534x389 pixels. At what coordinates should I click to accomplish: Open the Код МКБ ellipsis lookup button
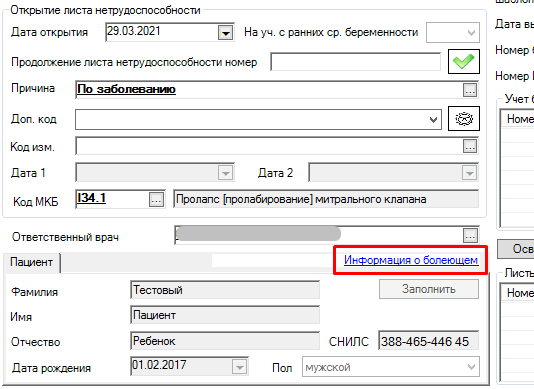click(x=156, y=200)
